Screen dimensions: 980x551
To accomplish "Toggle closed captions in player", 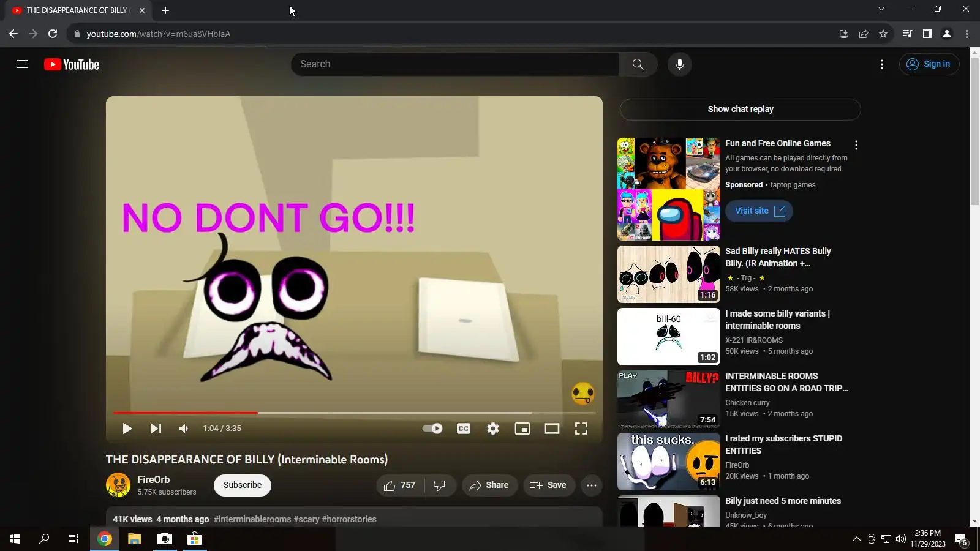I will click(464, 429).
